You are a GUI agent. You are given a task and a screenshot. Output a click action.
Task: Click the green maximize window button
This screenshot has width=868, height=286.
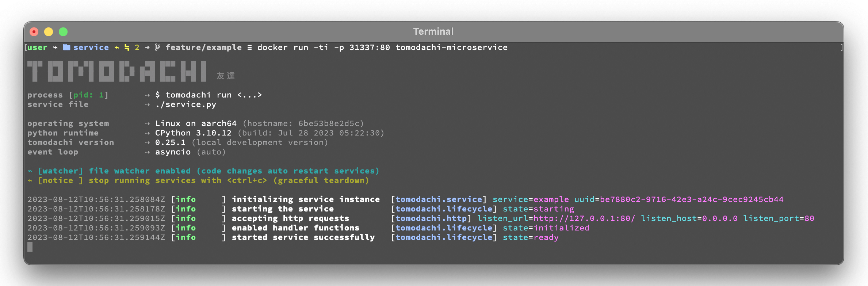coord(63,32)
